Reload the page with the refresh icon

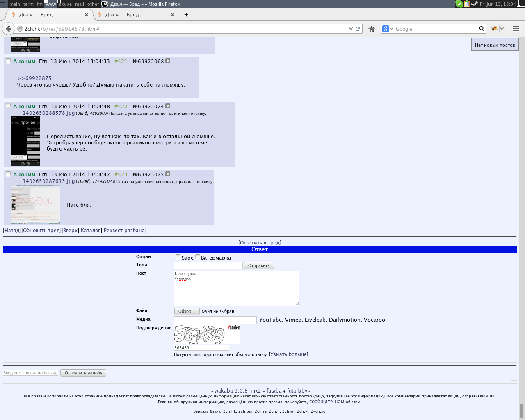coord(358,29)
